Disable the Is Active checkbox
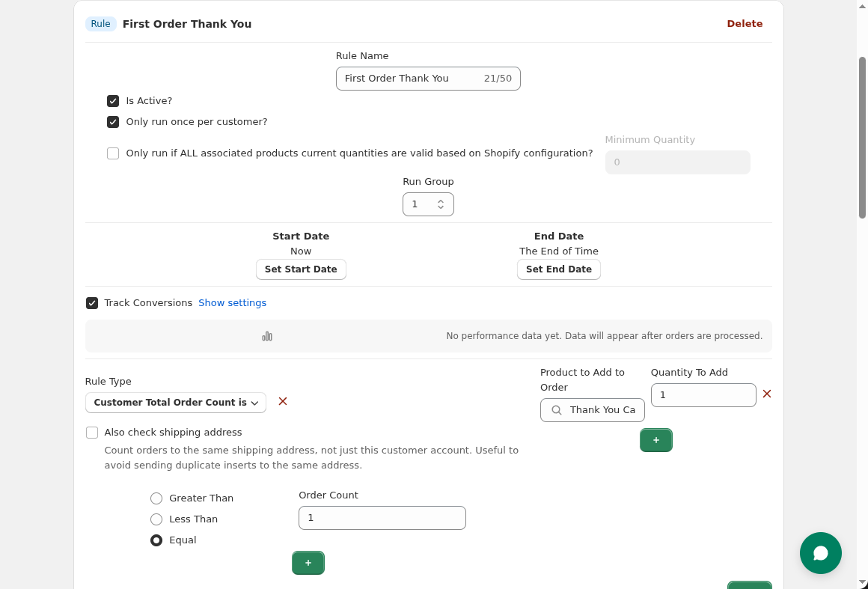The width and height of the screenshot is (868, 589). 113,100
